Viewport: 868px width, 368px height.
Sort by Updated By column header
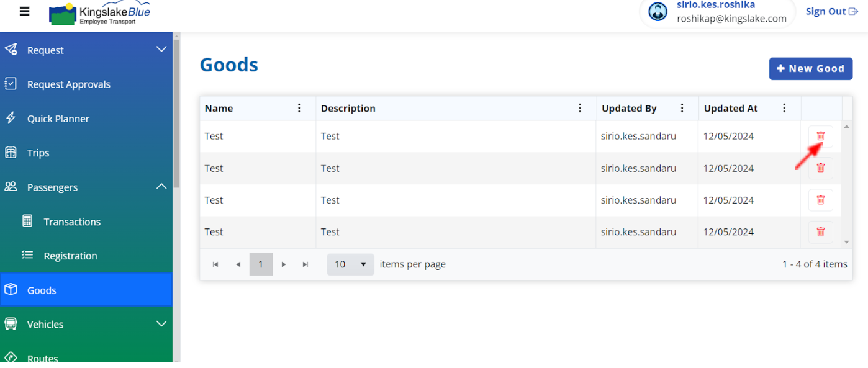629,108
